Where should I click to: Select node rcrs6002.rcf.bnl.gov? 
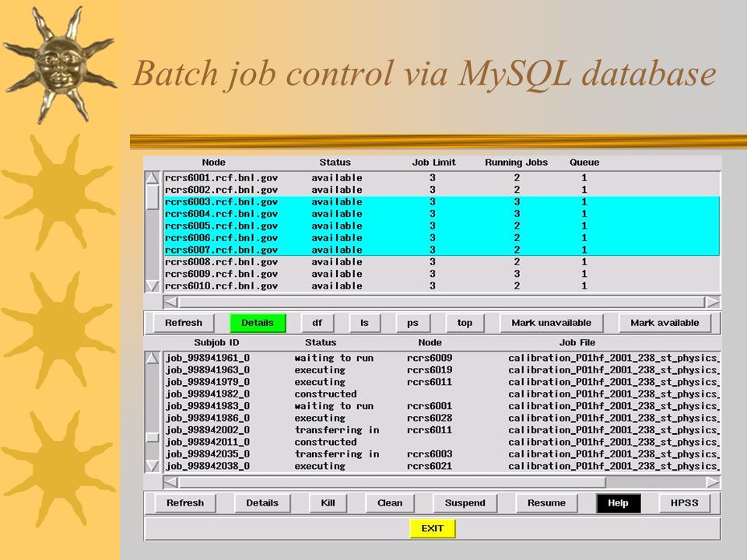tap(441, 190)
